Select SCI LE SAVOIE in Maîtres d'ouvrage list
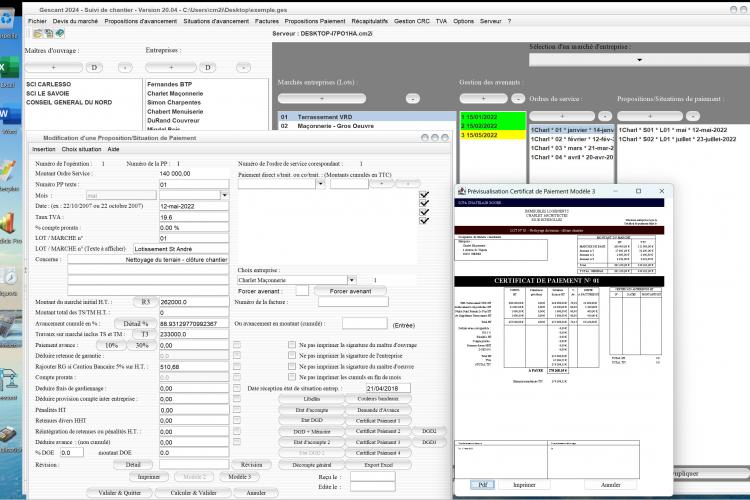 pos(48,93)
